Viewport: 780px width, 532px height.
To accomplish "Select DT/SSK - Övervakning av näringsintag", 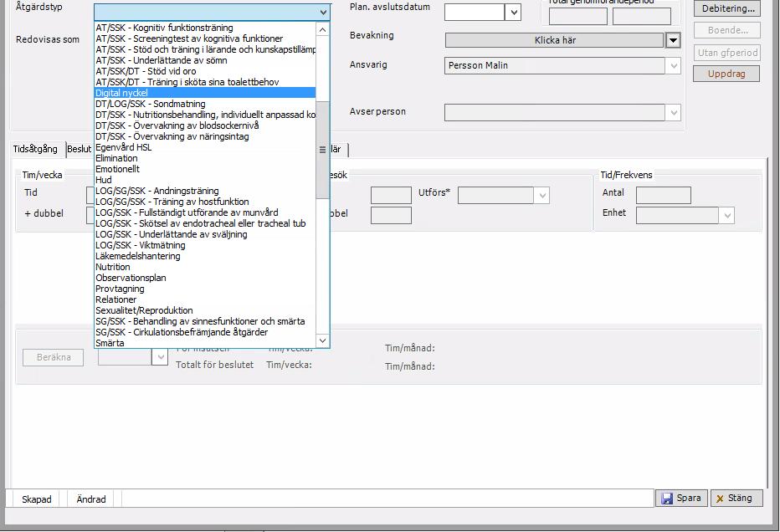I will click(x=204, y=136).
